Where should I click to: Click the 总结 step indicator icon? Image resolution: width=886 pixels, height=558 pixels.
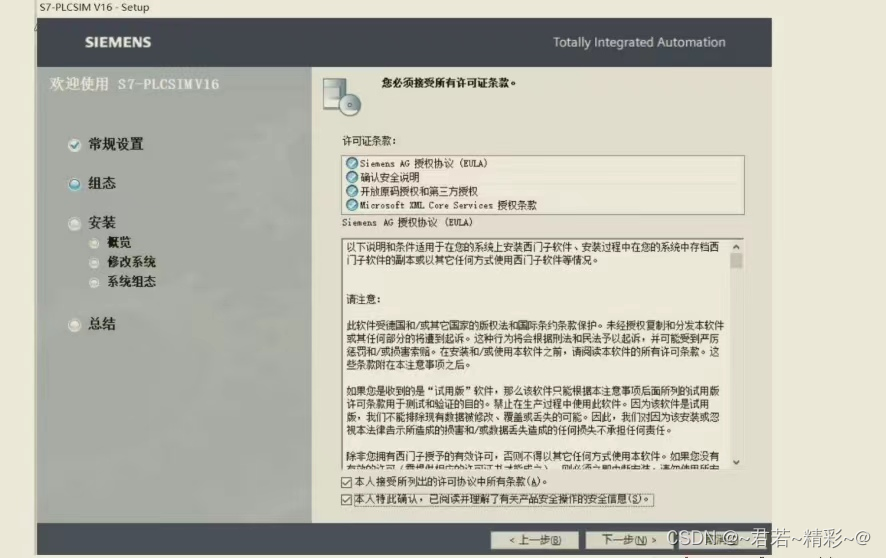tap(75, 325)
